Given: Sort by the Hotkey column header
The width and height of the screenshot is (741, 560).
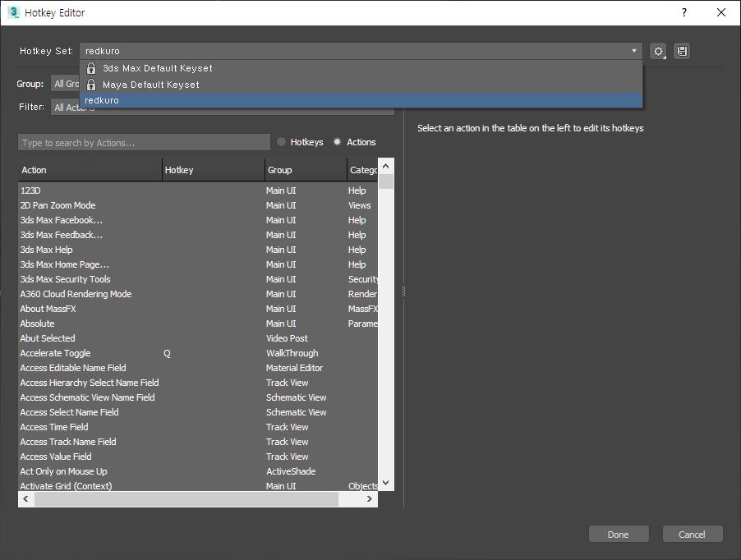Looking at the screenshot, I should [x=213, y=170].
